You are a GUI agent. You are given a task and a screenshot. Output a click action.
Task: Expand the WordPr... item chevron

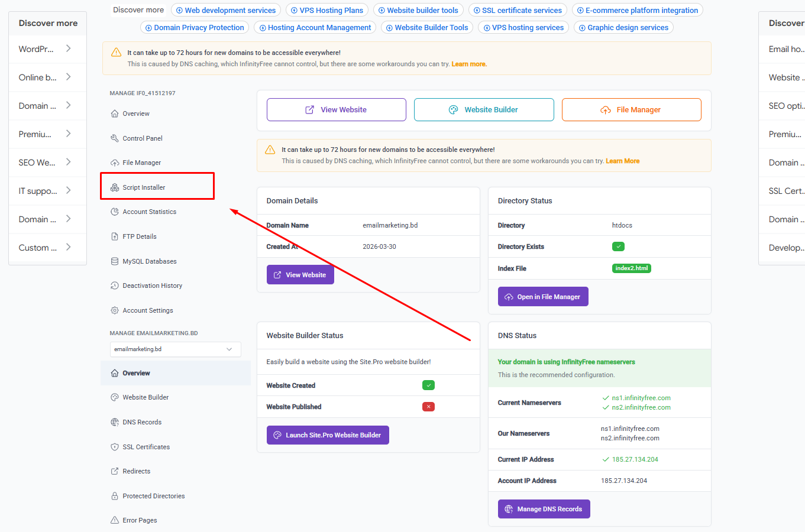point(69,48)
